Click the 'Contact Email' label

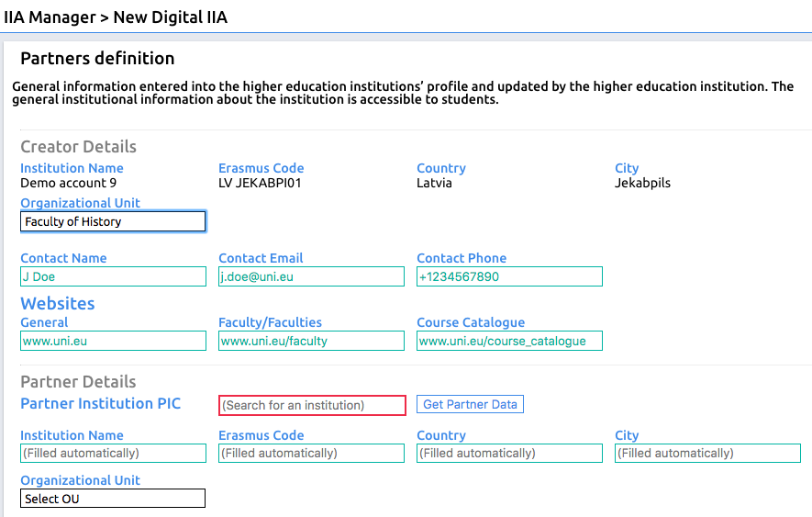[261, 258]
